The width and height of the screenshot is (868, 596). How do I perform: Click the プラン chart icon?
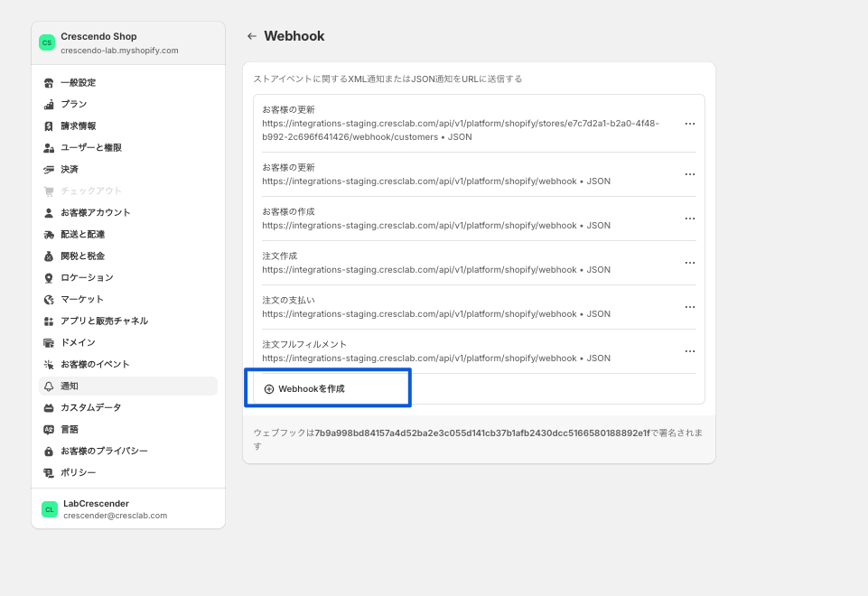pyautogui.click(x=49, y=105)
